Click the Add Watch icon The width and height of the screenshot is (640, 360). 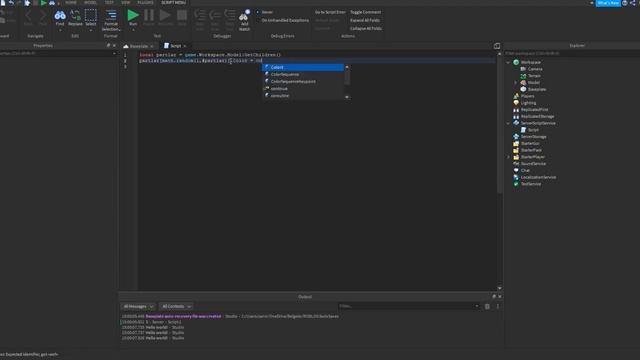[x=244, y=16]
